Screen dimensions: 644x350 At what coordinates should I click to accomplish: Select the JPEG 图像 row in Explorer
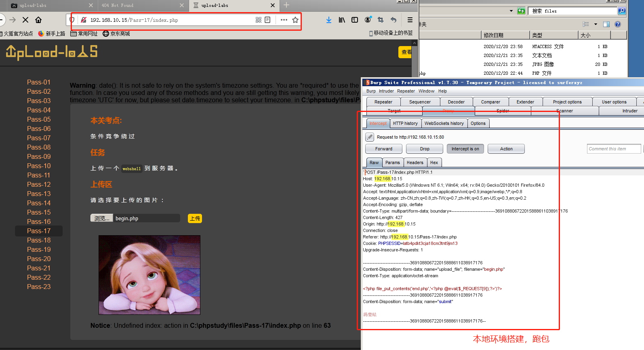pyautogui.click(x=523, y=64)
